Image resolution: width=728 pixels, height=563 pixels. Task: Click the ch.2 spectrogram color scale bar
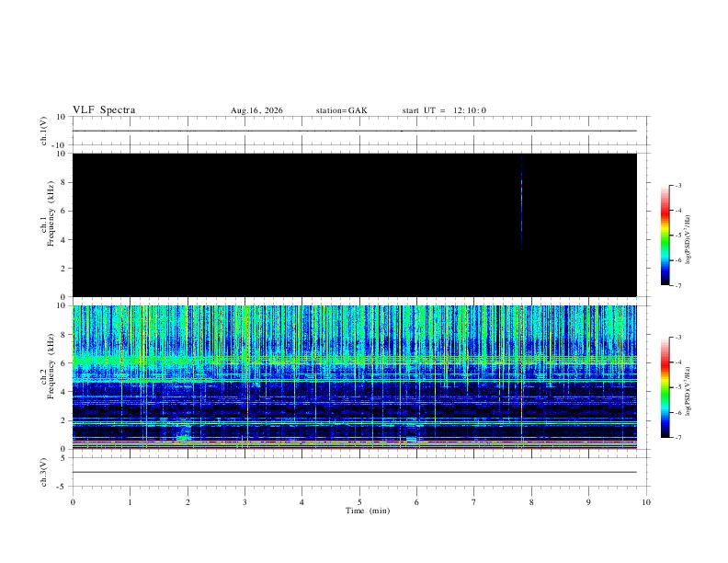point(665,387)
